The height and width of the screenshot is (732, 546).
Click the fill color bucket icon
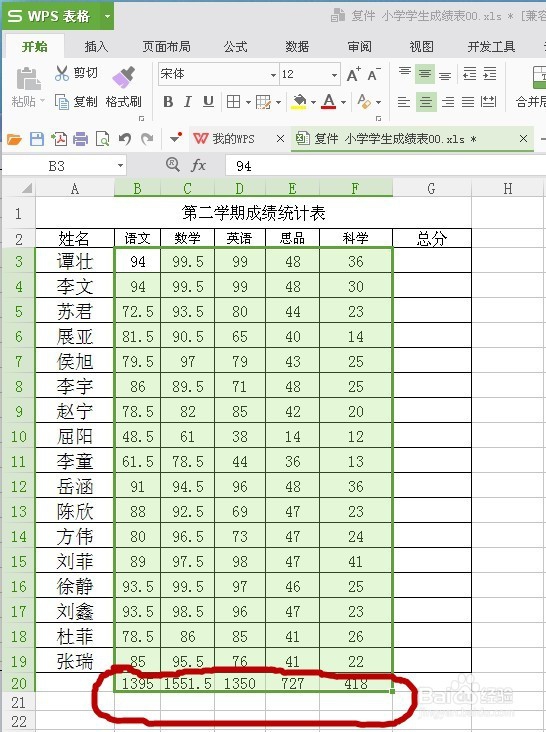point(299,102)
